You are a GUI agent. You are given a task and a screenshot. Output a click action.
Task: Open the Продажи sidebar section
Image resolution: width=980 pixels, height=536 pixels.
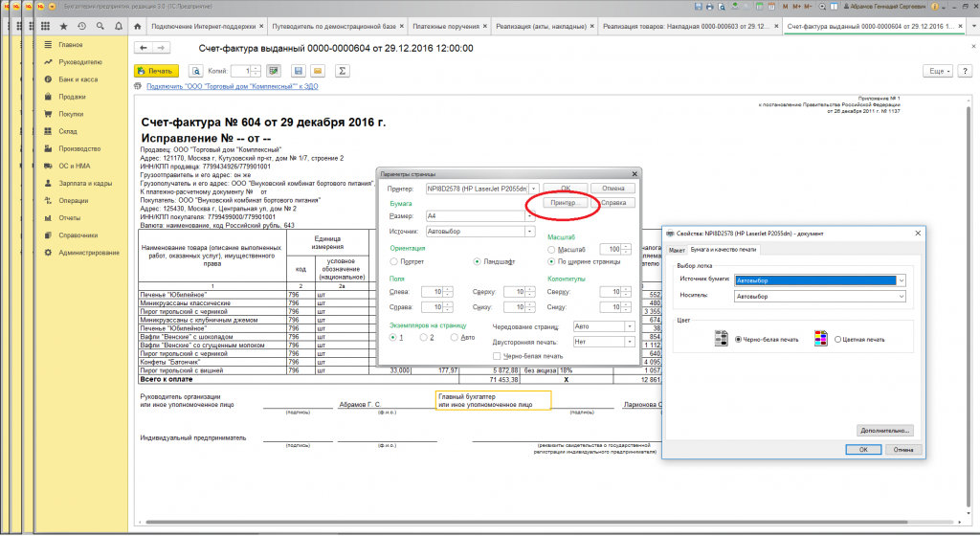pos(72,97)
